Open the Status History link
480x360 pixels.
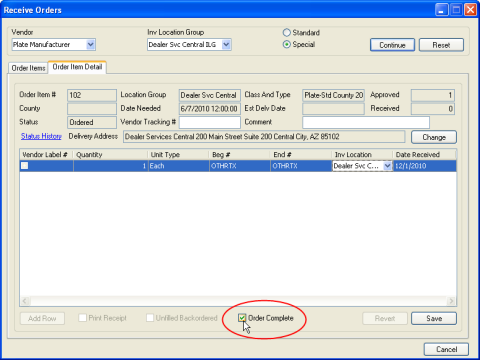41,136
